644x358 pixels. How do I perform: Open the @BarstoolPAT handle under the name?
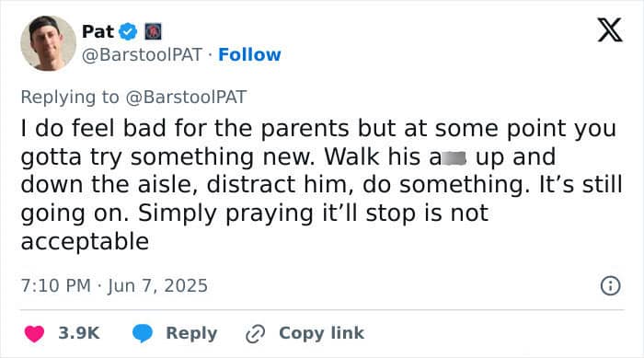[142, 54]
